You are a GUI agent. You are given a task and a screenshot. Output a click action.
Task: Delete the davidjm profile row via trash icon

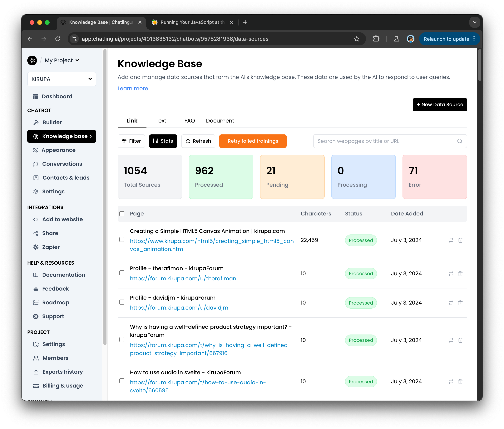point(460,303)
